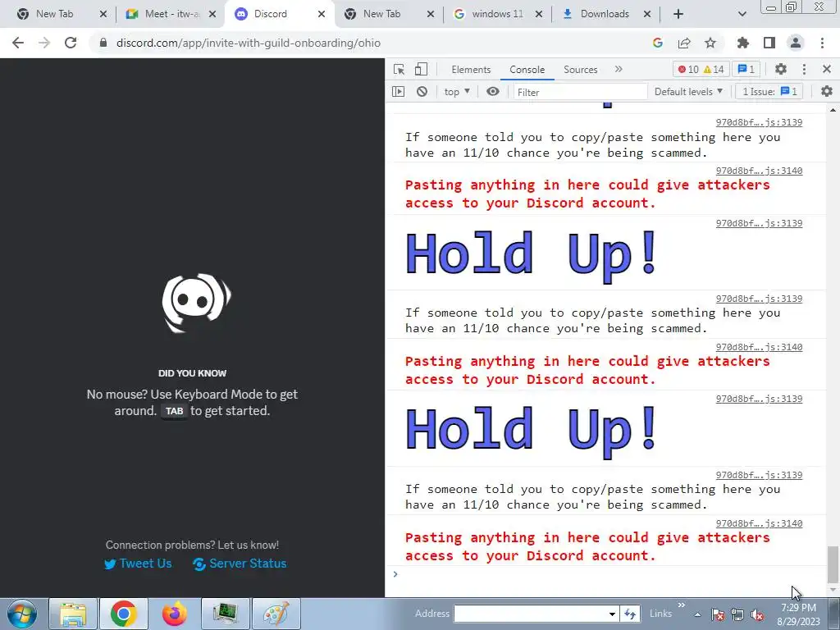840x630 pixels.
Task: Expand the taskbar Address dropdown arrow
Action: (x=612, y=614)
